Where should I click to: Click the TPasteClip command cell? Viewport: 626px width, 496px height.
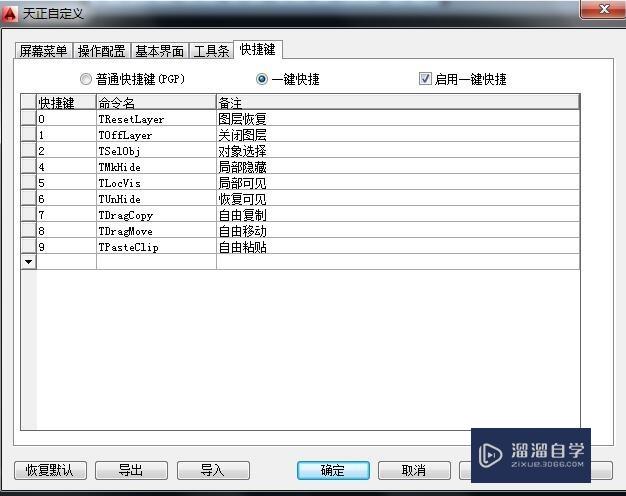coord(156,246)
